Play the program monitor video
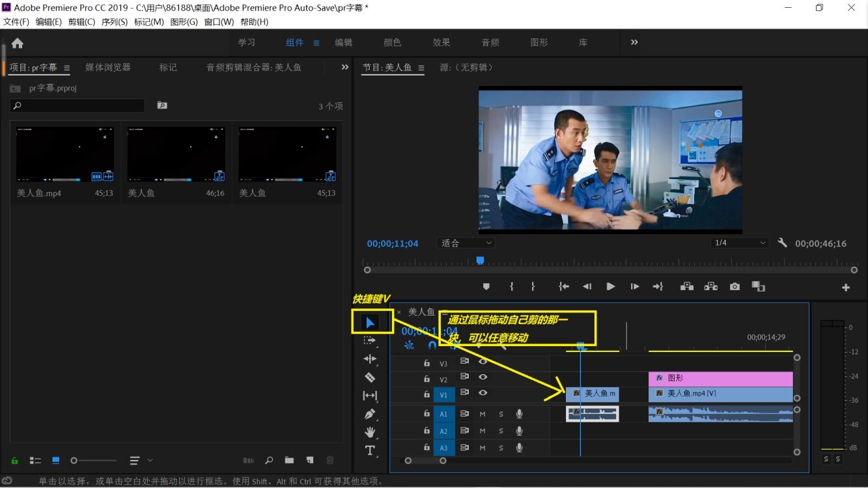This screenshot has height=488, width=868. click(611, 286)
